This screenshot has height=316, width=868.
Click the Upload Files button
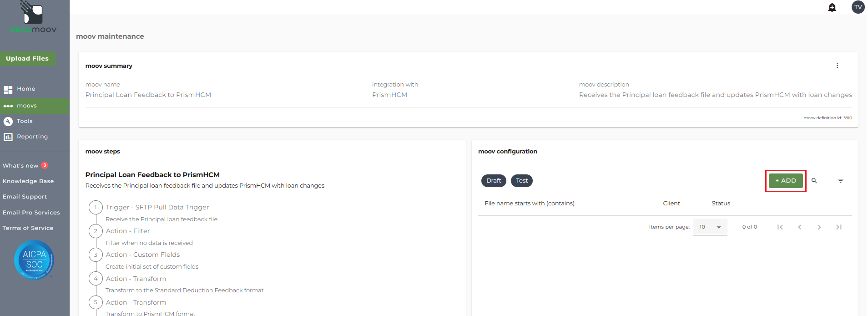tap(27, 59)
